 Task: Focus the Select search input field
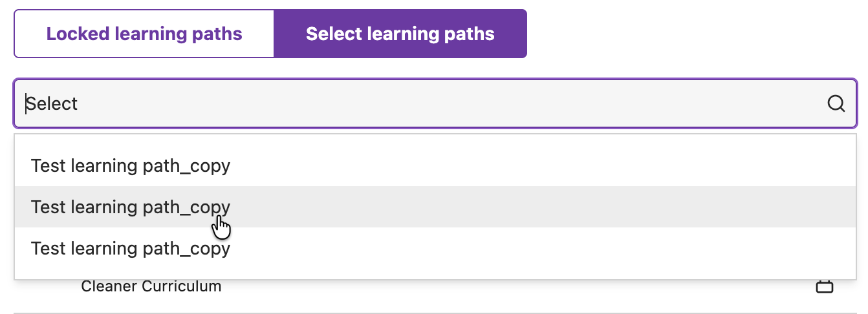coord(420,103)
